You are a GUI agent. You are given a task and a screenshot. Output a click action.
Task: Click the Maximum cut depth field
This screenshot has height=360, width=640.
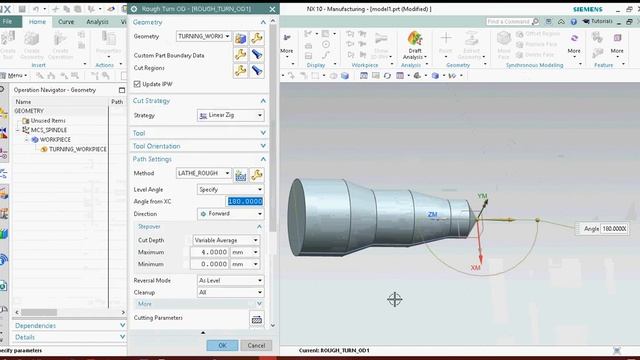pos(209,252)
